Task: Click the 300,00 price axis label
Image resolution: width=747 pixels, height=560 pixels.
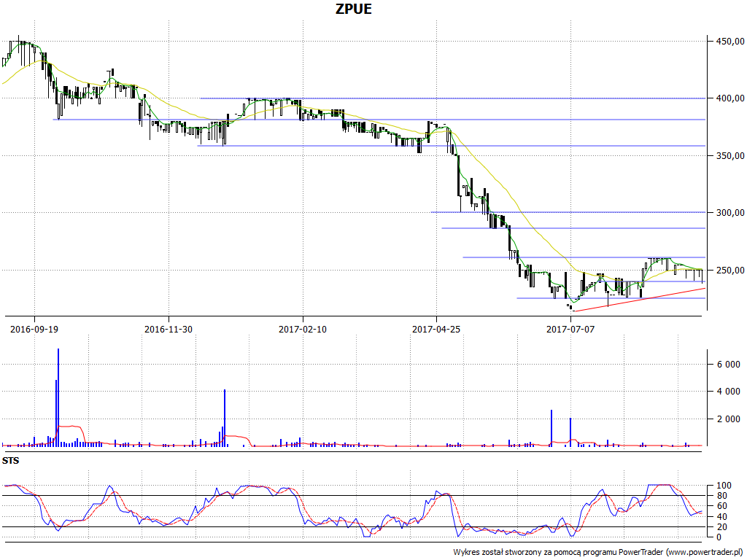Action: [729, 212]
